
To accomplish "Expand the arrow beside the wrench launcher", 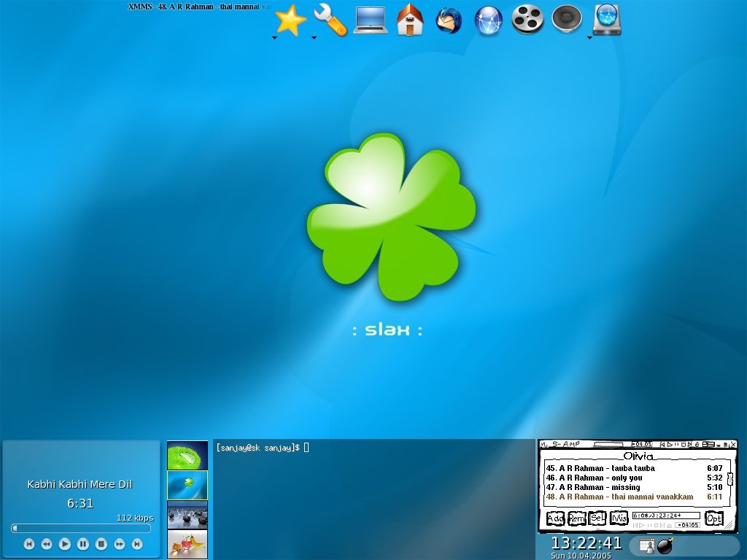I will [x=314, y=38].
